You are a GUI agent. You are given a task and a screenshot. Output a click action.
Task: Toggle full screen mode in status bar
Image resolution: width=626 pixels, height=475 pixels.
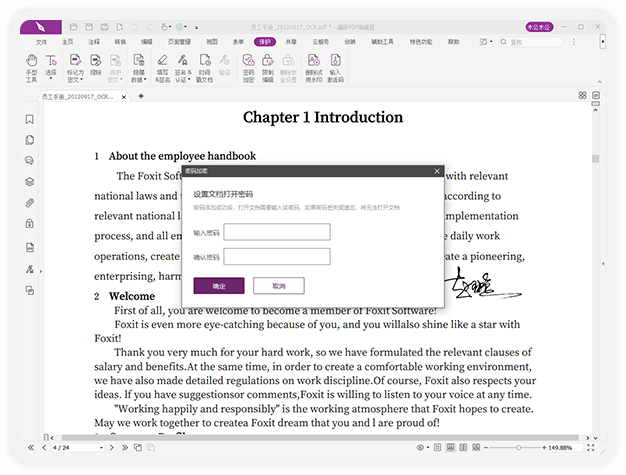pos(590,448)
